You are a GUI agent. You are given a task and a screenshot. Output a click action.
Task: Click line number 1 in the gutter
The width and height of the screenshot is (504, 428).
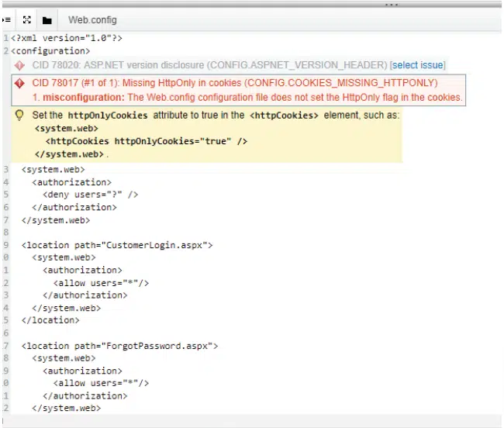coord(6,38)
